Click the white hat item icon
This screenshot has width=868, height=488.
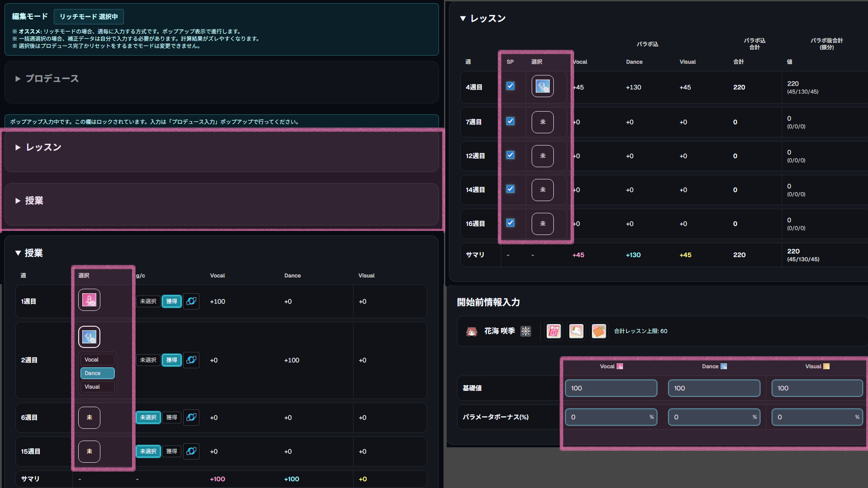click(576, 331)
